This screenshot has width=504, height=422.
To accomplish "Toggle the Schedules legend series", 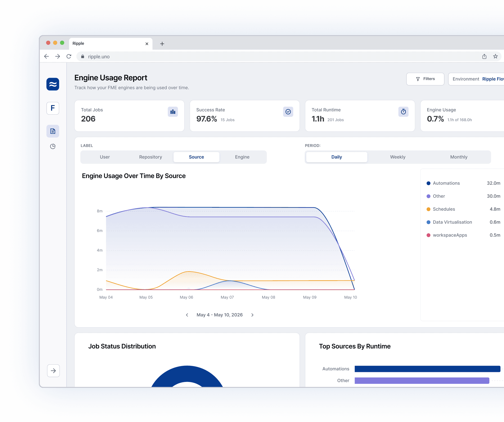I will coord(463,209).
